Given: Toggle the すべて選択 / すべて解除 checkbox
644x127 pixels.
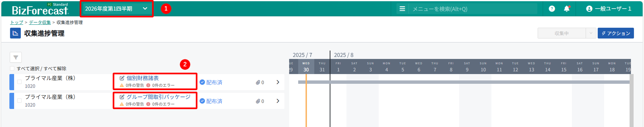Looking at the screenshot, I should pos(12,68).
